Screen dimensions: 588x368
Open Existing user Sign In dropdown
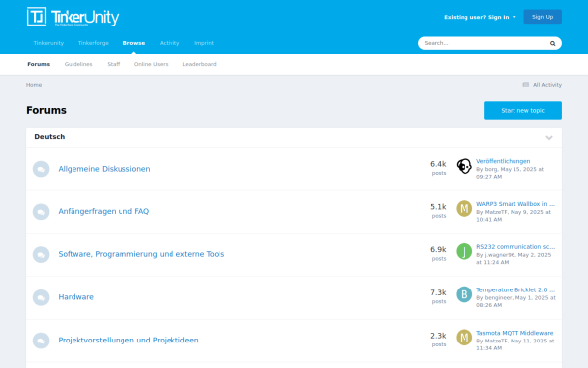coord(480,17)
